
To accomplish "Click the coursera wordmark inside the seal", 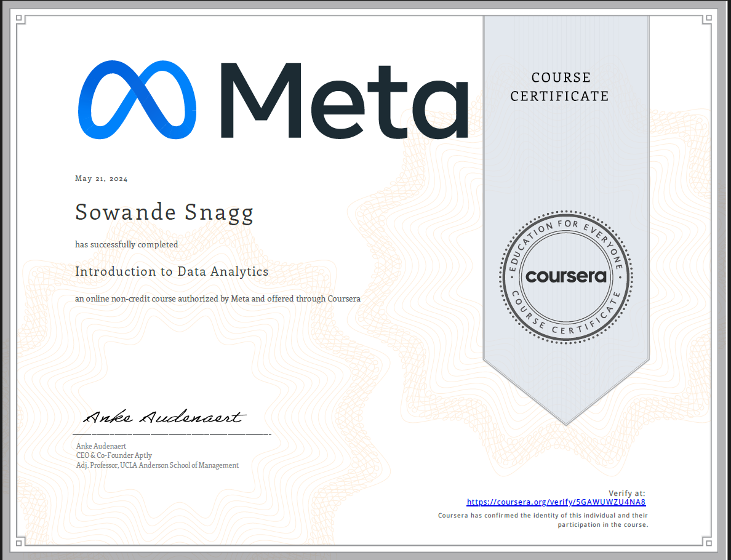I will point(565,276).
